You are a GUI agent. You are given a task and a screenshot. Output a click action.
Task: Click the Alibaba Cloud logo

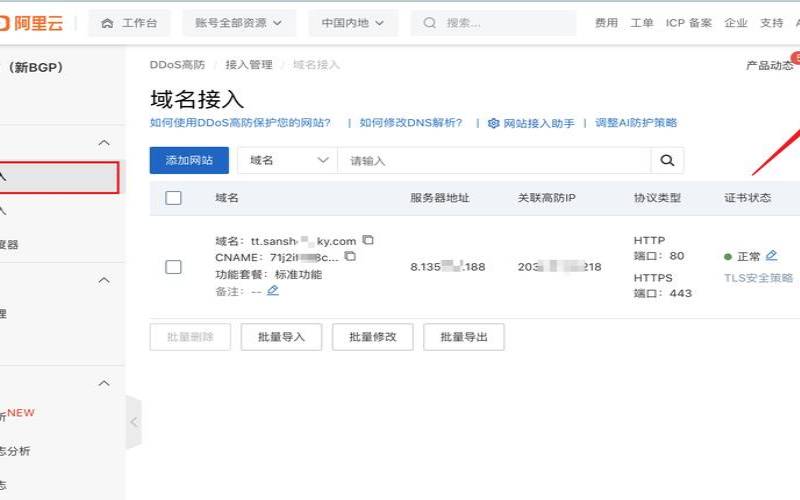pyautogui.click(x=31, y=23)
